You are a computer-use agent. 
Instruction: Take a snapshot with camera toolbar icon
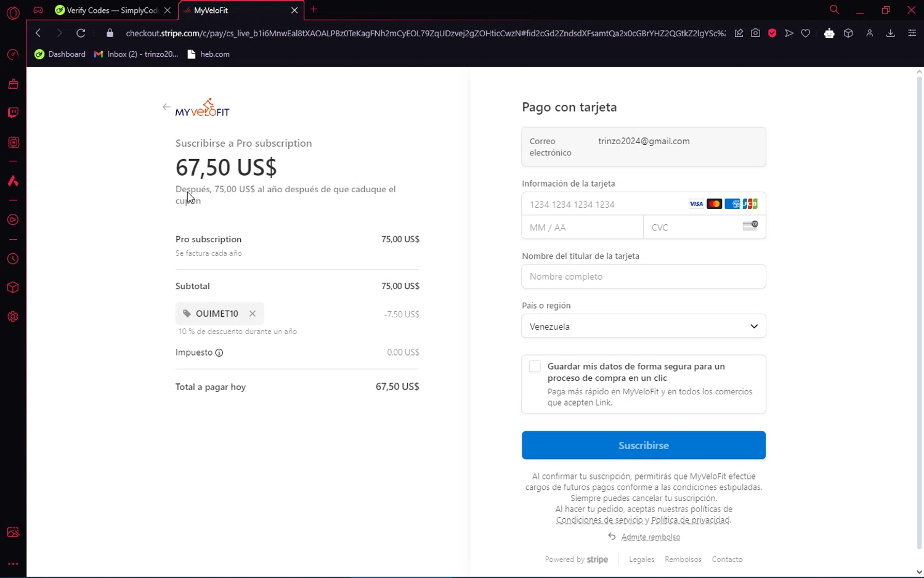coord(755,33)
